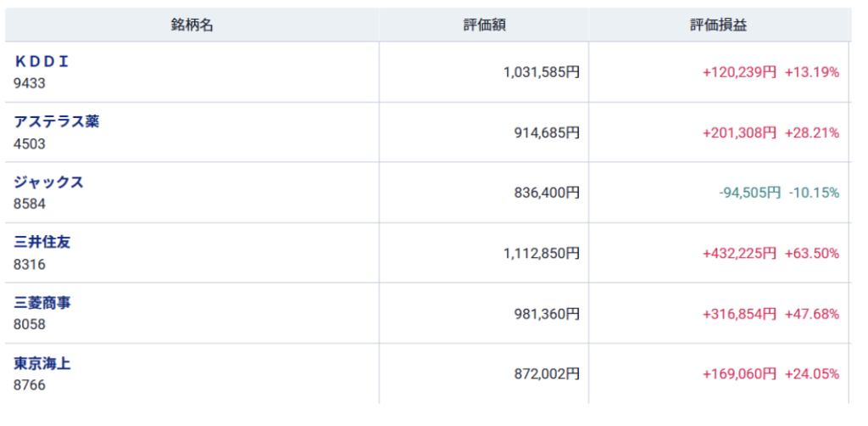
Task: Click the 872,002円 valuation for 東京海上
Action: click(547, 374)
